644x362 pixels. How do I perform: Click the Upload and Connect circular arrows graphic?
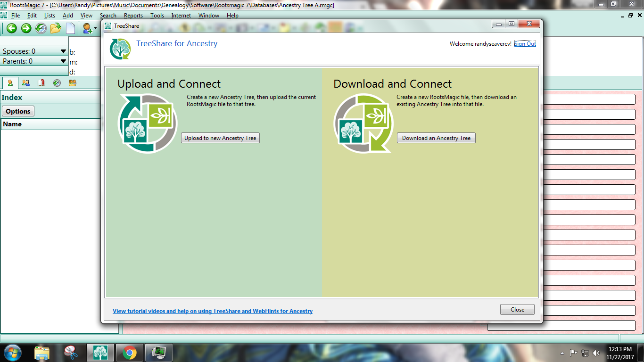click(148, 123)
